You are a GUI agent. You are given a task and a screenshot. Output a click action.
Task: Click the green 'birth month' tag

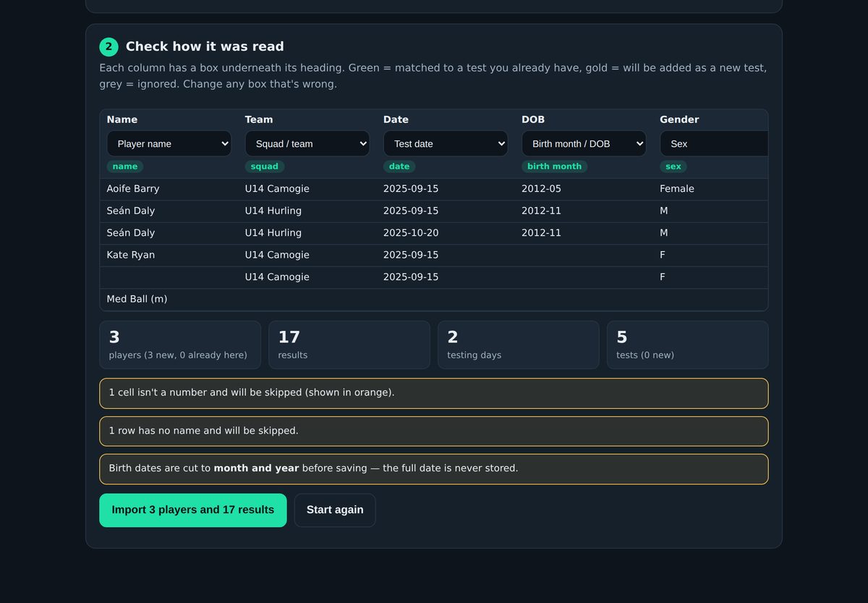click(555, 166)
